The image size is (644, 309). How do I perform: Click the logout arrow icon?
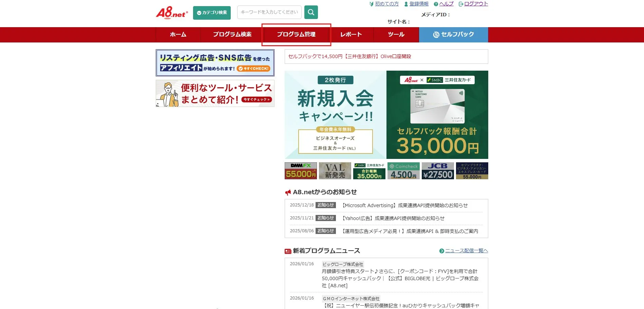[x=461, y=4]
